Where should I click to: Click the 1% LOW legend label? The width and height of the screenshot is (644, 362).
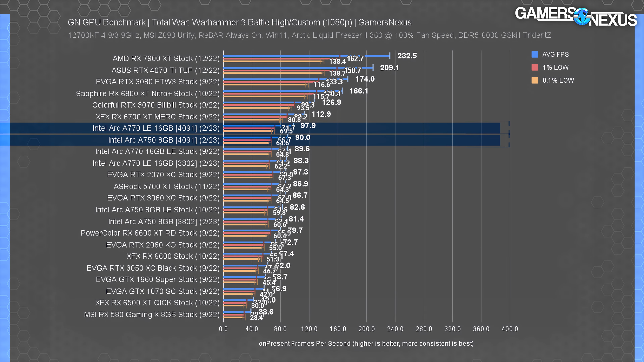(555, 68)
